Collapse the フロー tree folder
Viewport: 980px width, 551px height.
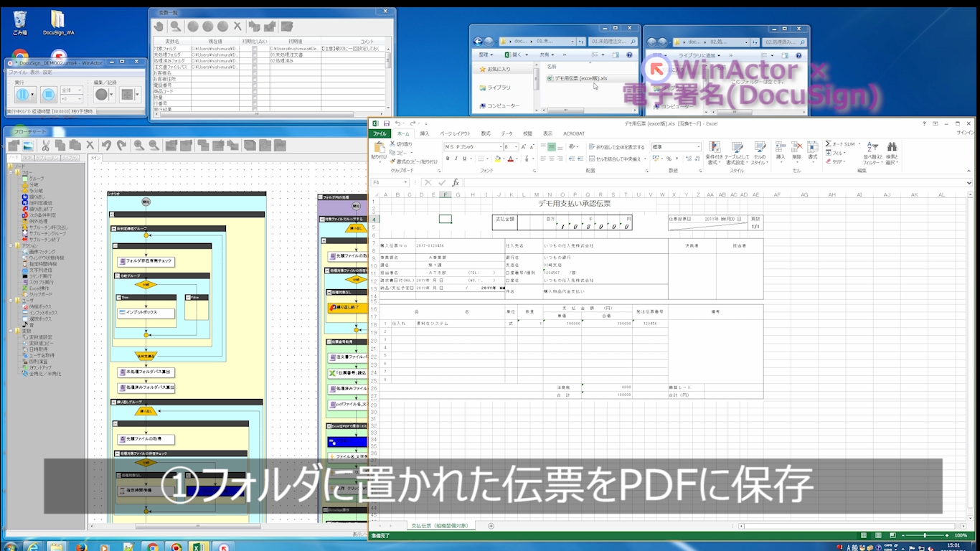(10, 173)
